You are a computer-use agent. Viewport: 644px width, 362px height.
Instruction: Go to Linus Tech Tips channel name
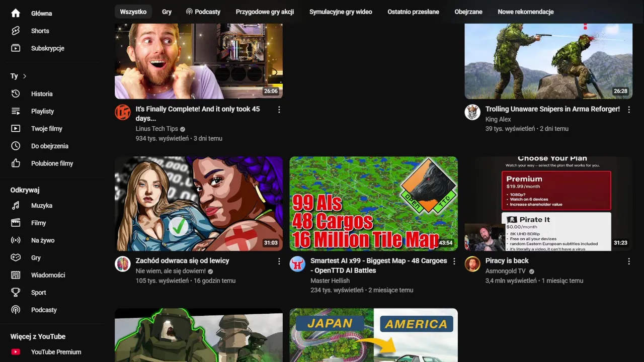point(157,129)
